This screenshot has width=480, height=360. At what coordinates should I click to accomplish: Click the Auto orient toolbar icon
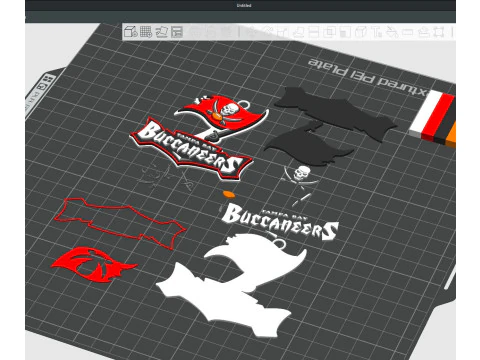[162, 32]
